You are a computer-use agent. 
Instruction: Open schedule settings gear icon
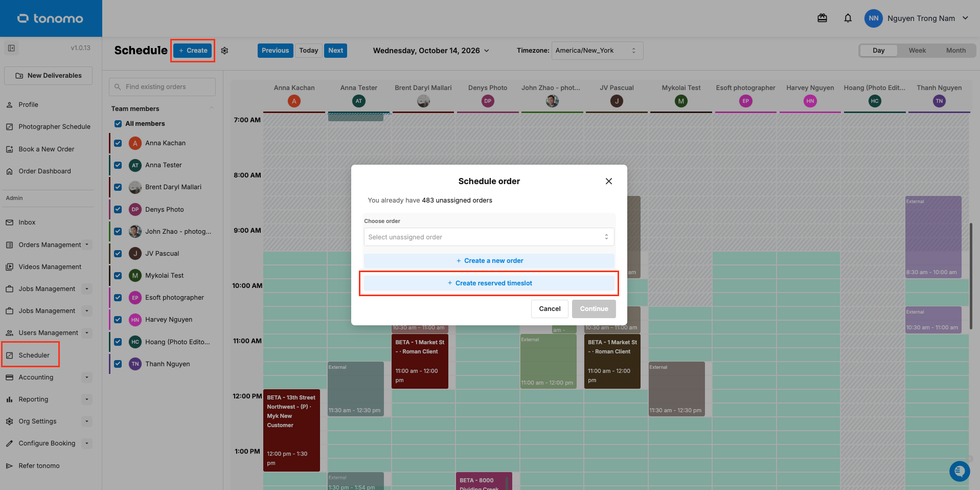click(224, 51)
